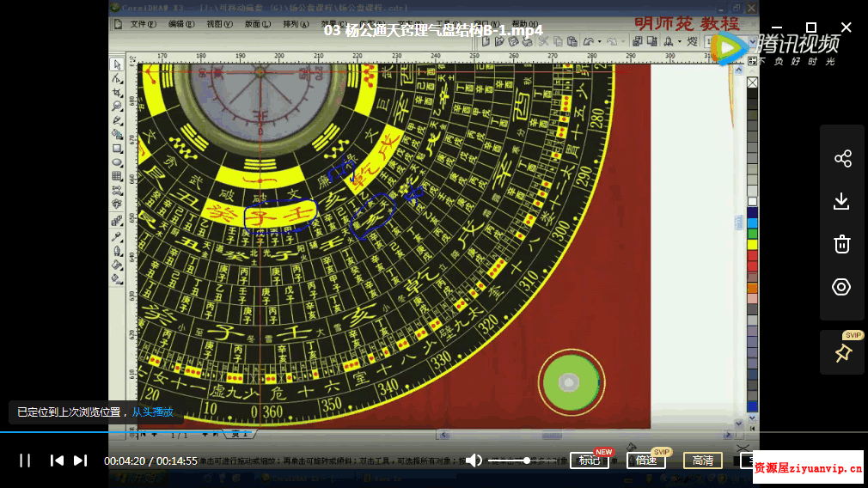
Task: Click the no-fill X swatch in palette
Action: (752, 82)
